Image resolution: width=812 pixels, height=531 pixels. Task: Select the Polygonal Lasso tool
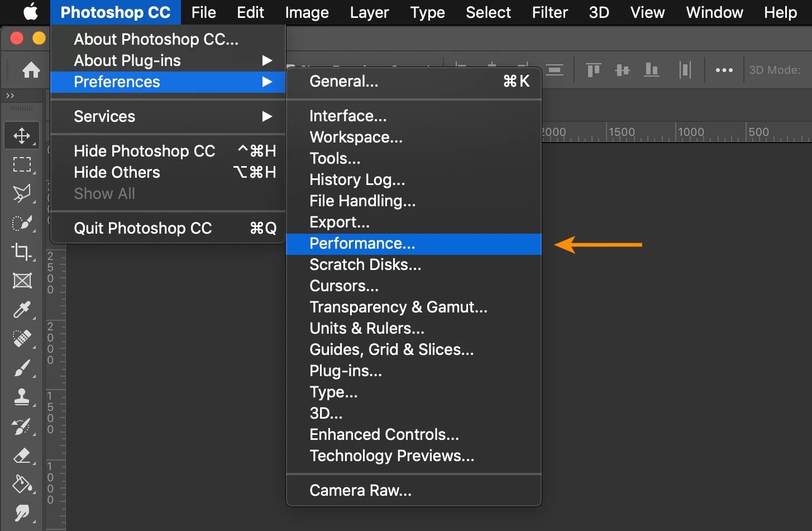point(22,193)
